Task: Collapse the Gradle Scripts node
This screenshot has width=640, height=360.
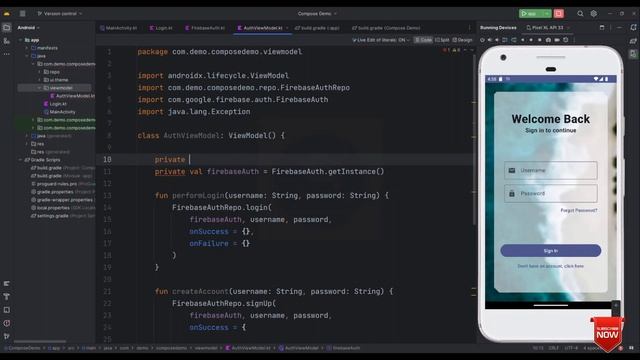Action: point(20,160)
